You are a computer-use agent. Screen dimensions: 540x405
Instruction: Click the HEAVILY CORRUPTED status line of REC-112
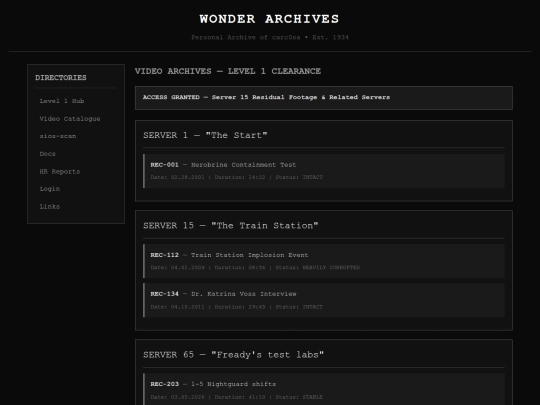(x=255, y=267)
